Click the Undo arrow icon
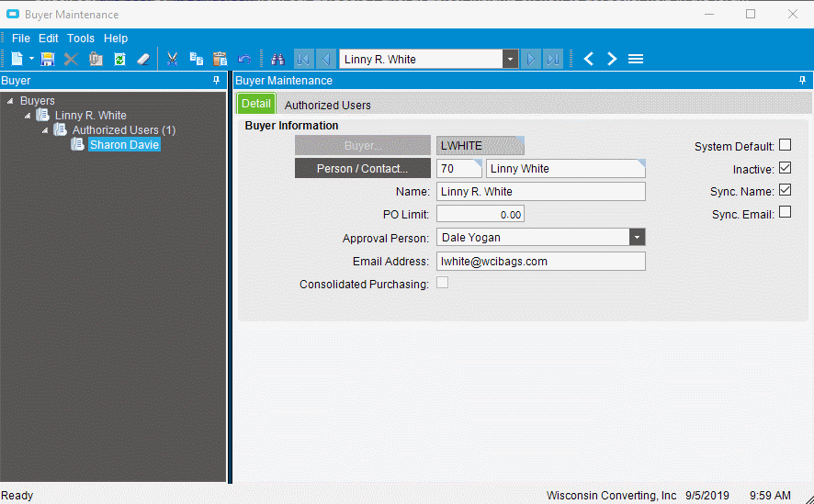The width and height of the screenshot is (814, 504). 244,59
